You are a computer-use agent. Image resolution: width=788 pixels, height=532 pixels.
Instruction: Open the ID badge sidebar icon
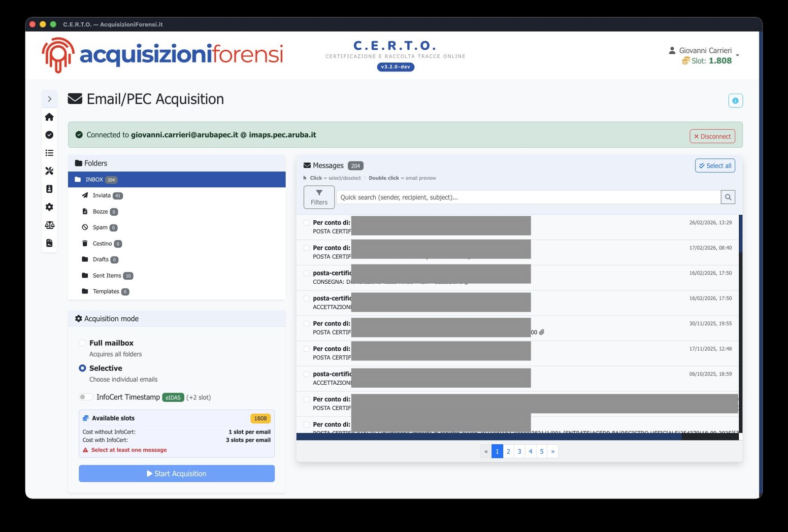coord(49,189)
